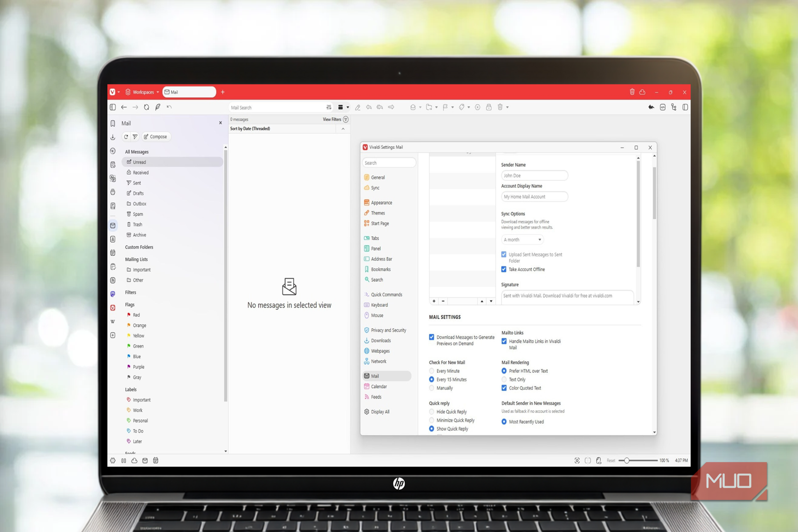
Task: Select the Mail tab
Action: coord(189,92)
